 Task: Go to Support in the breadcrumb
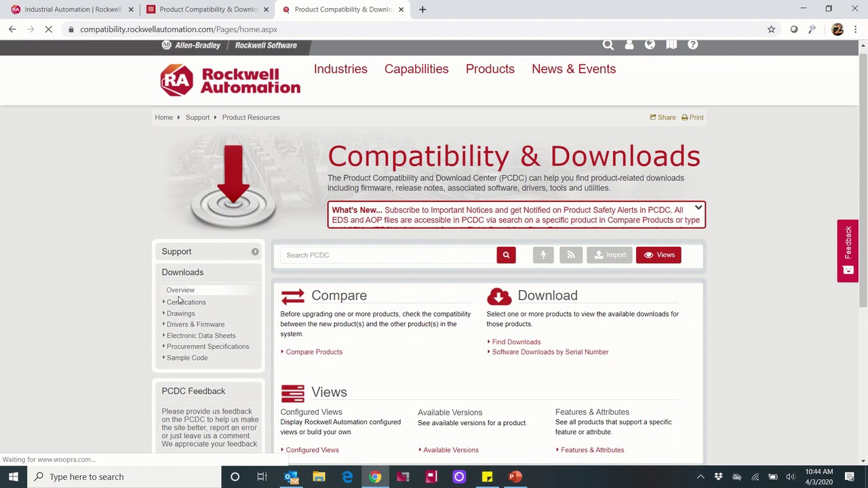coord(197,117)
